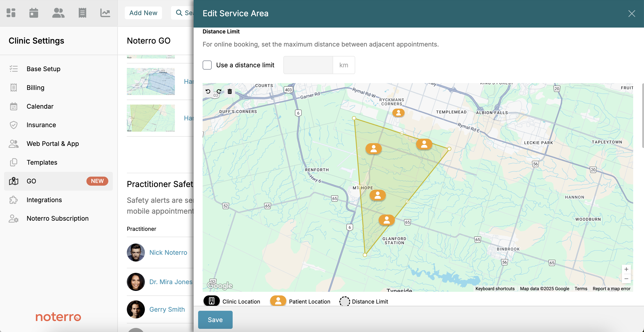Click the Save button
This screenshot has width=644, height=332.
[x=215, y=320]
